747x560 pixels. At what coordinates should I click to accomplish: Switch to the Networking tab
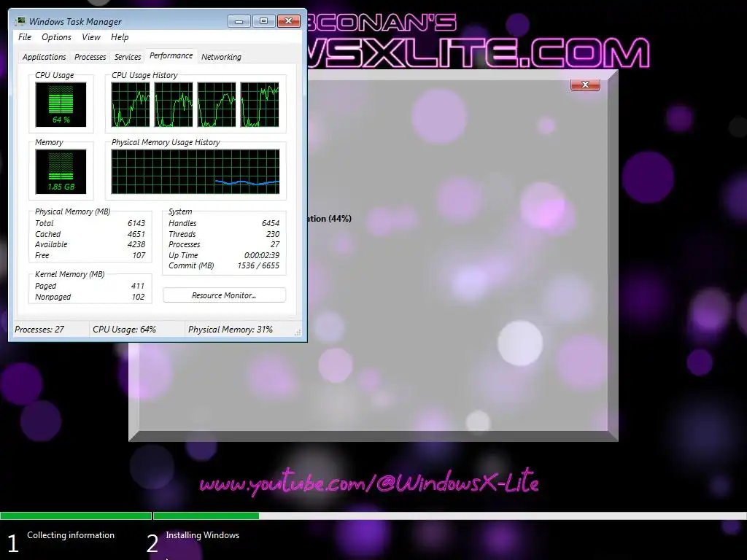[221, 57]
